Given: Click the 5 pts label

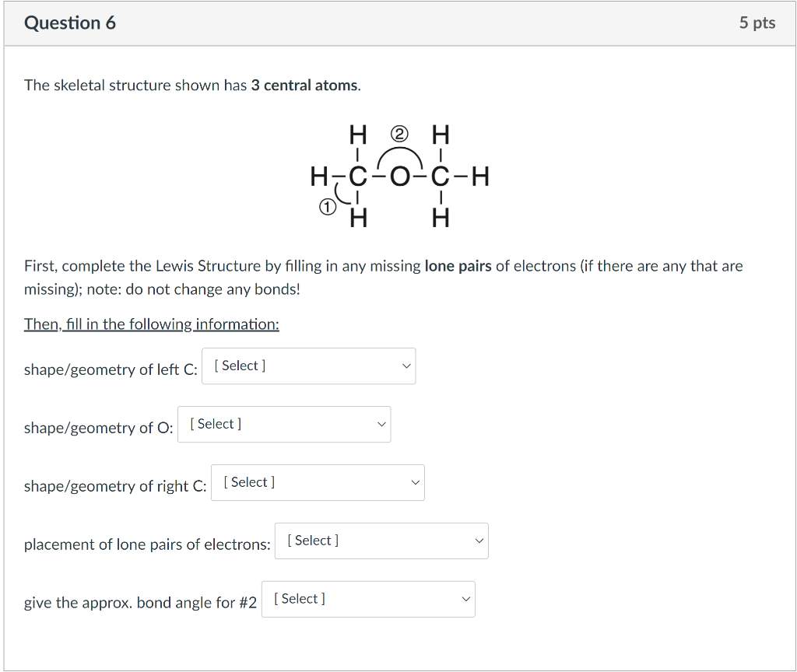Looking at the screenshot, I should tap(757, 23).
